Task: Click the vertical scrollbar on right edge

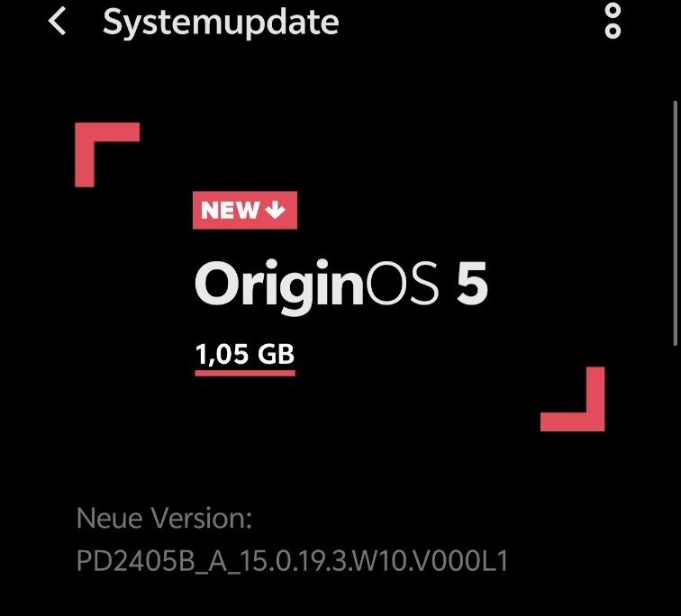Action: point(675,223)
